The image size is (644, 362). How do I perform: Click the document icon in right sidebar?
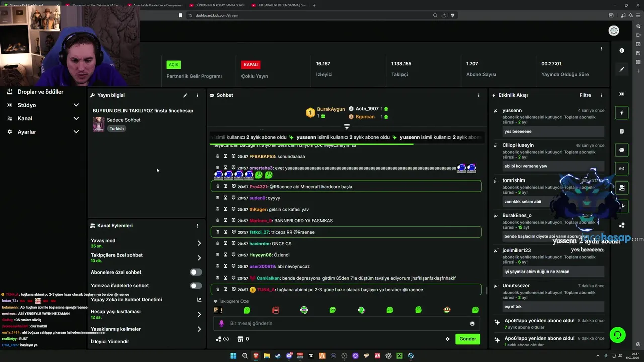622,131
